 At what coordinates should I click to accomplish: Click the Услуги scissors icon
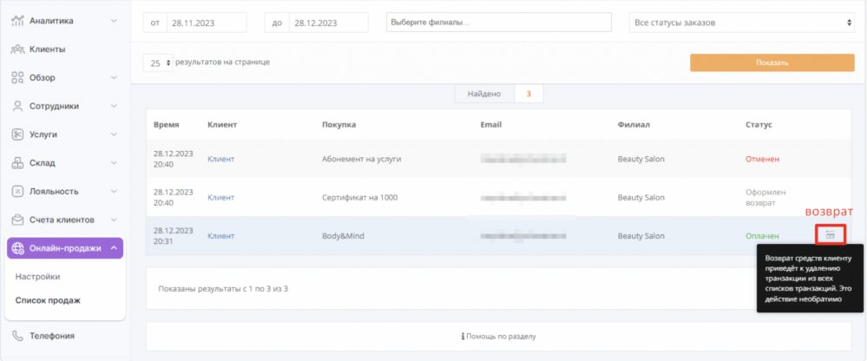(17, 134)
